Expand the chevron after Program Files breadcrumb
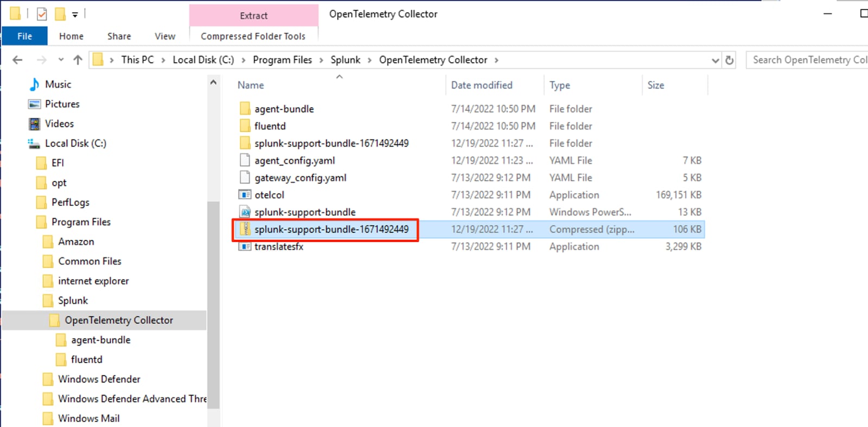 321,60
